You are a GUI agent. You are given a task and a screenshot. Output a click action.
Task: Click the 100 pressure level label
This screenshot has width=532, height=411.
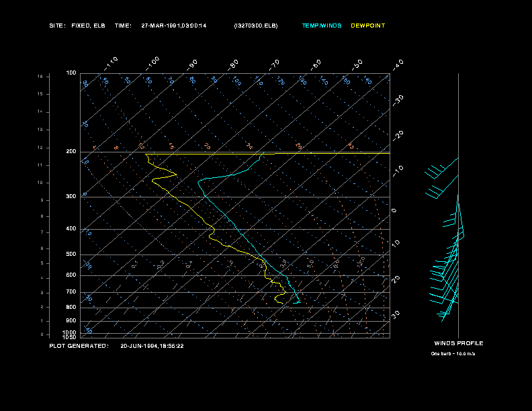pos(71,73)
